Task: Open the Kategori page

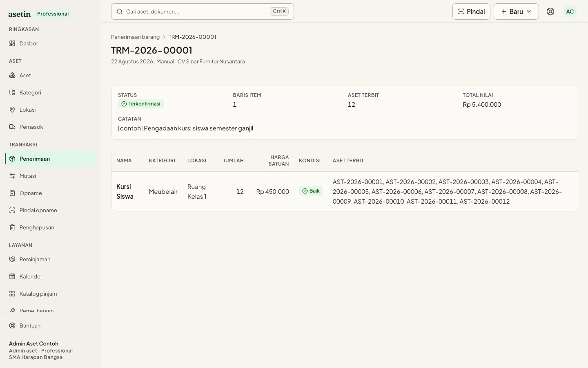Action: (x=50, y=92)
